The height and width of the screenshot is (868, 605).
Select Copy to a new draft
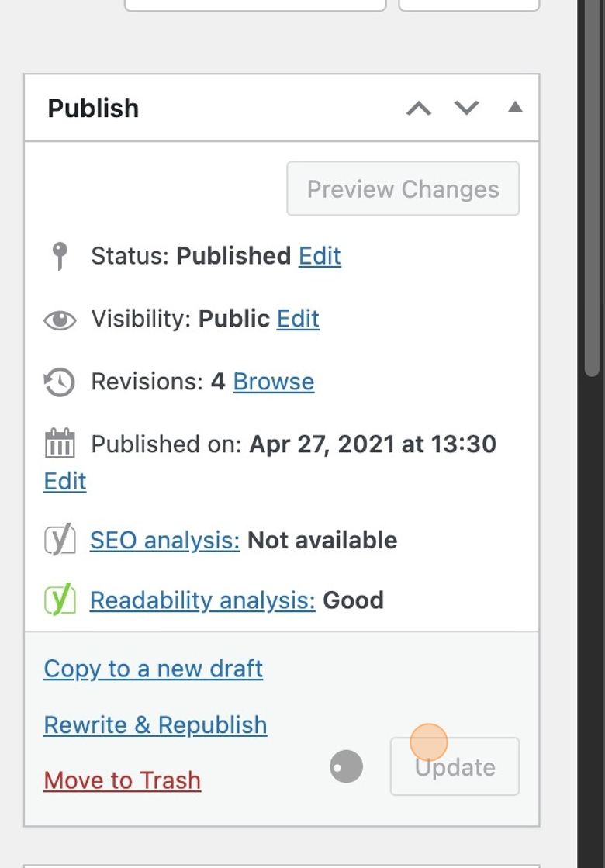tap(153, 669)
